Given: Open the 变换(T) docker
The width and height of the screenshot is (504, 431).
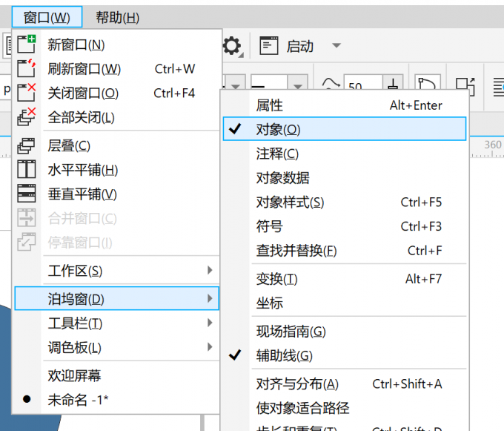Looking at the screenshot, I should (x=345, y=278).
